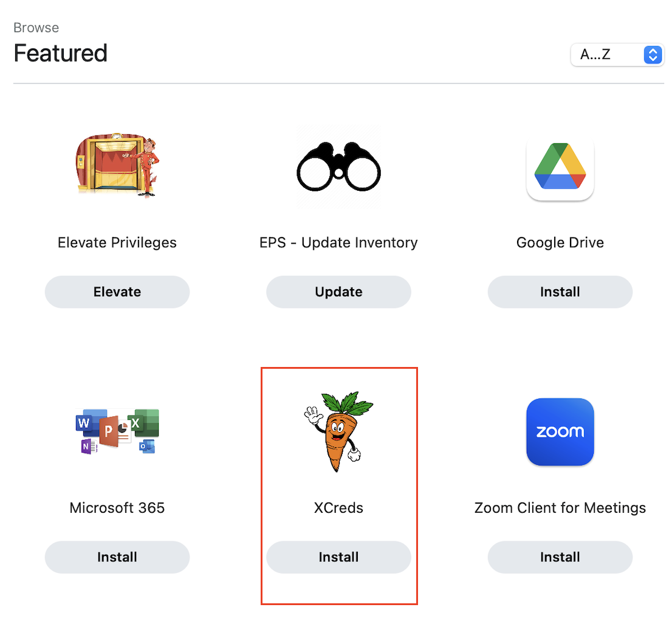Click the EPS - Update Inventory title
The image size is (672, 627).
click(x=338, y=242)
